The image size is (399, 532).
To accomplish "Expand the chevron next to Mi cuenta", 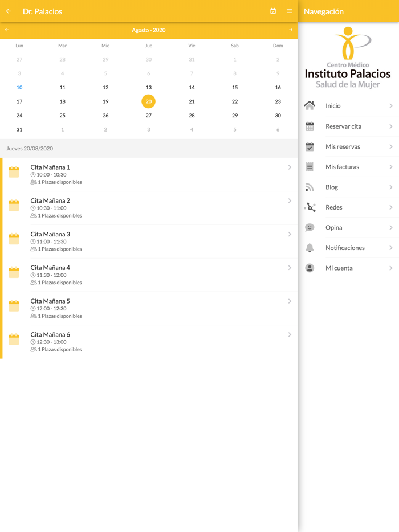I will coord(392,268).
